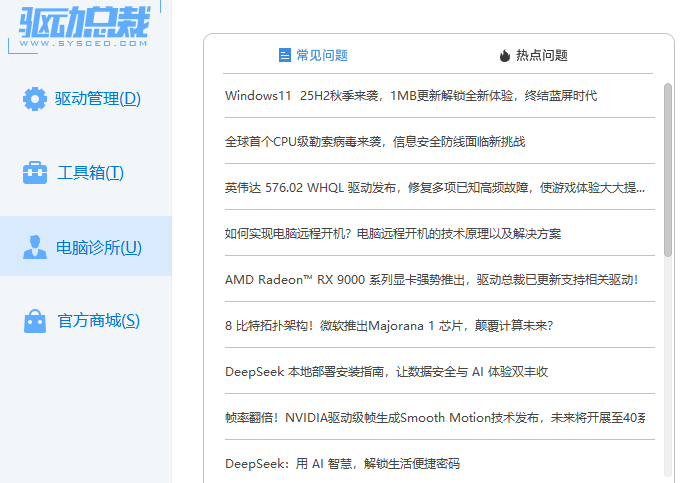Click the flame icon beside 热点问题
Screen dimensions: 700x483
[x=504, y=56]
